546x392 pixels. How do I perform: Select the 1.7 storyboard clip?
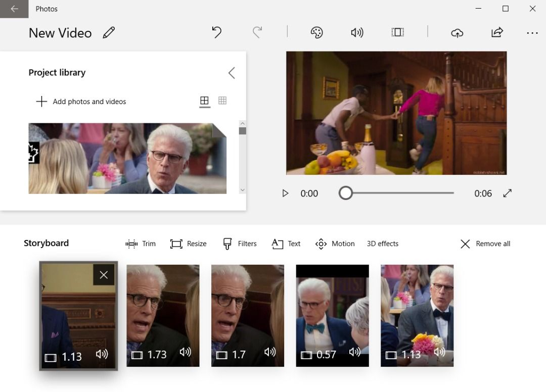pyautogui.click(x=248, y=316)
